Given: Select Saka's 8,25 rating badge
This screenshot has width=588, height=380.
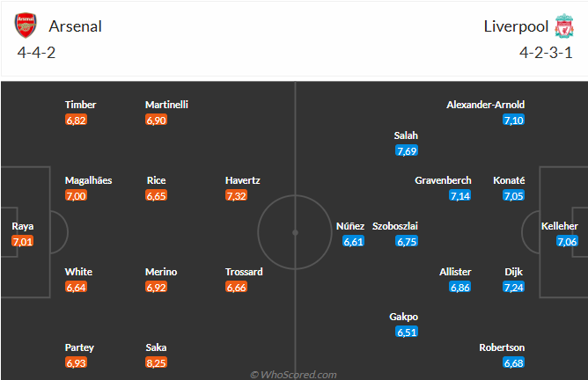Looking at the screenshot, I should click(x=157, y=362).
